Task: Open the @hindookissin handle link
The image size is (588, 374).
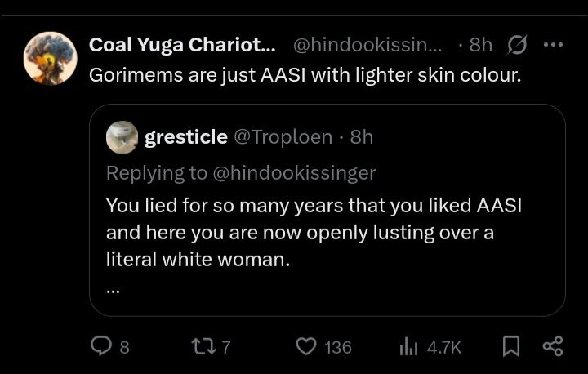Action: click(x=367, y=45)
